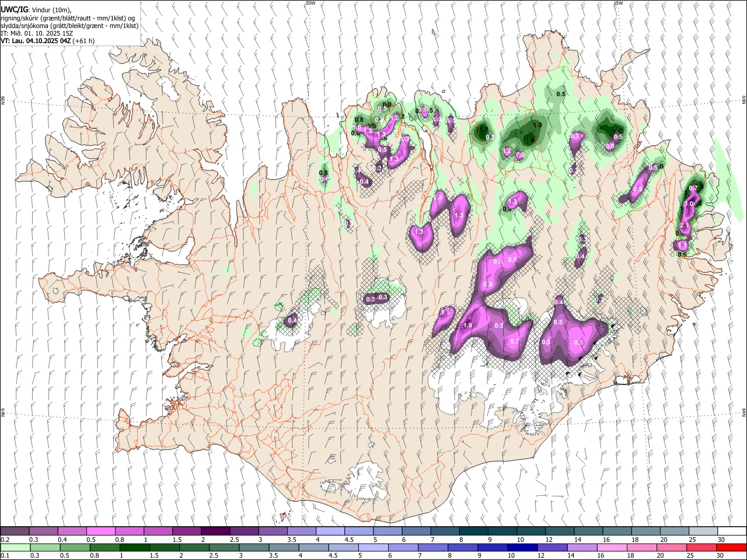Pick the light periwinkle 4 swatch on snow scale
The width and height of the screenshot is (747, 560).
tap(330, 531)
